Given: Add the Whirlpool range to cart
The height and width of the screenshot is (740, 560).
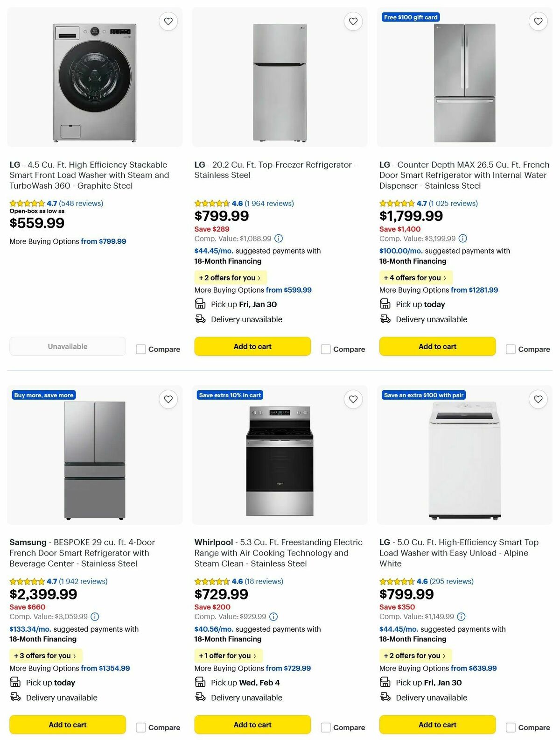Looking at the screenshot, I should pos(252,724).
